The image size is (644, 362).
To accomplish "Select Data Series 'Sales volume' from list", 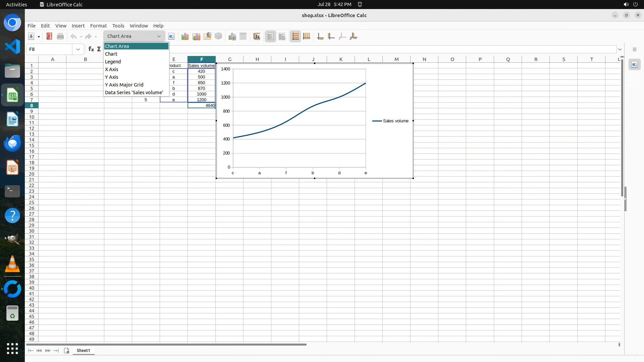I will 134,93.
